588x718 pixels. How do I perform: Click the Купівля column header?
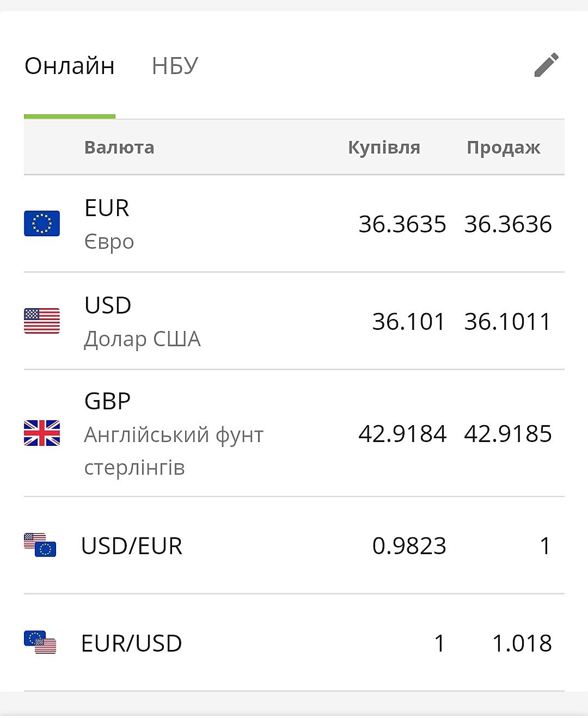click(384, 148)
